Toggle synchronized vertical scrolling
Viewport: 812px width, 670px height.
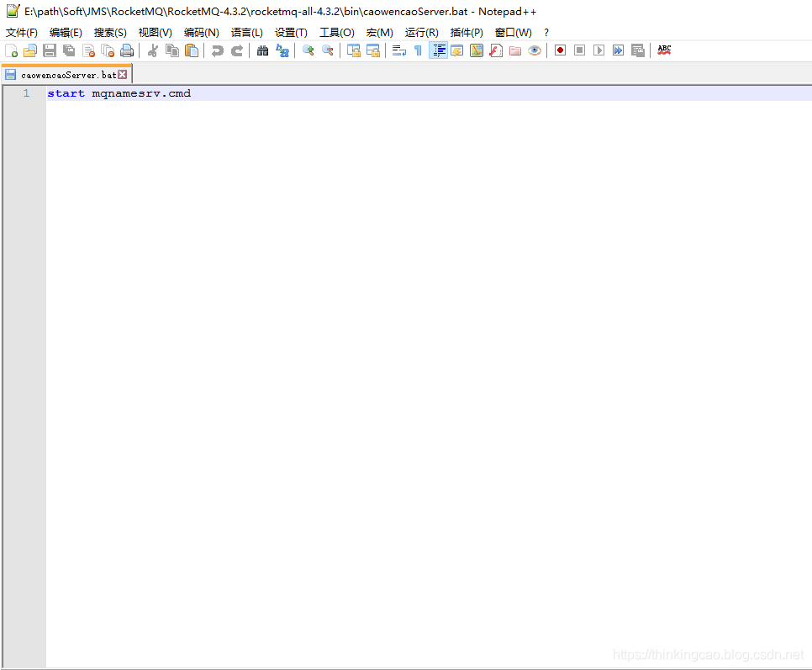[x=354, y=50]
